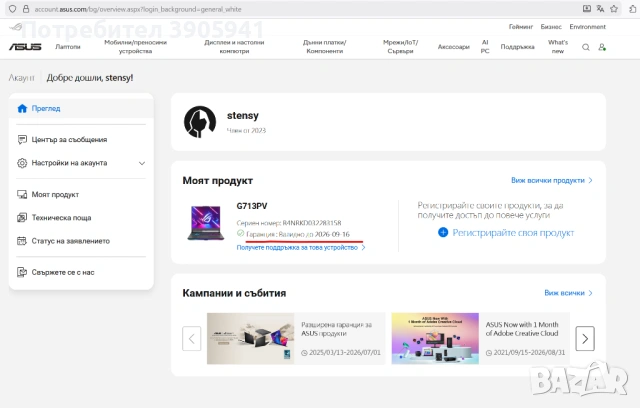Click the Статус на заявлението calendar icon
This screenshot has height=408, width=640.
pyautogui.click(x=23, y=240)
